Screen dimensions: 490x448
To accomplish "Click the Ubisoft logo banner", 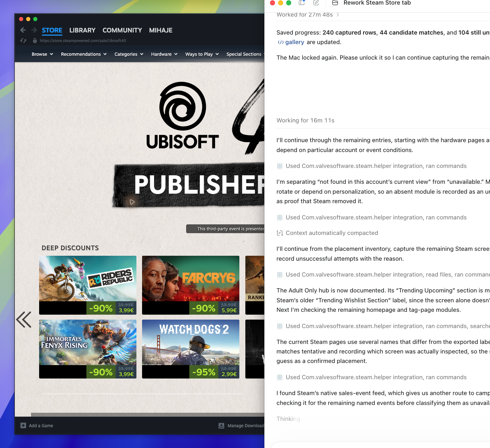I will [182, 116].
